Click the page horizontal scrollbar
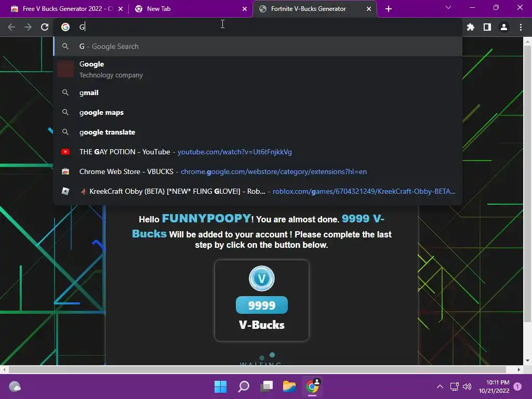The height and width of the screenshot is (399, 532). point(257,369)
